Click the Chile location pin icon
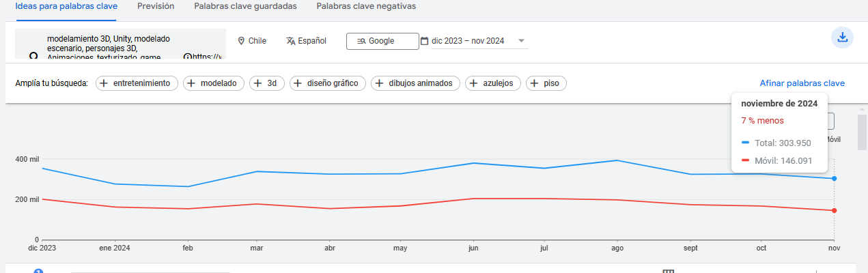This screenshot has height=273, width=868. point(241,41)
